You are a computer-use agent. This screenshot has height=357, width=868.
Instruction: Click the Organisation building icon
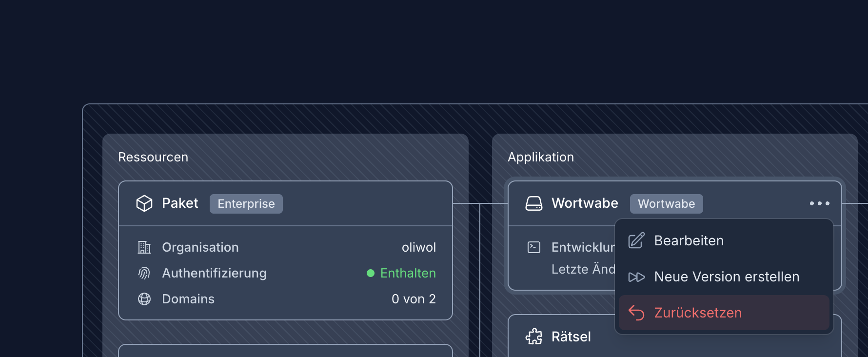pyautogui.click(x=144, y=247)
